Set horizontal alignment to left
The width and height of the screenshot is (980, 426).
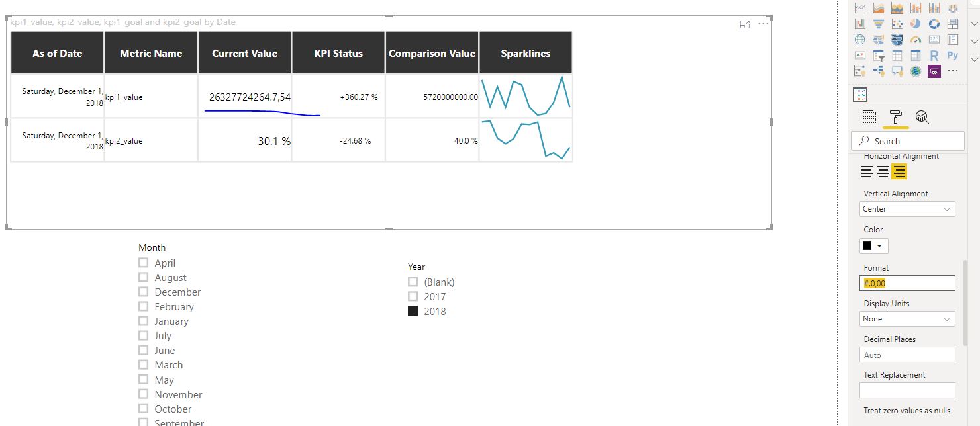867,172
